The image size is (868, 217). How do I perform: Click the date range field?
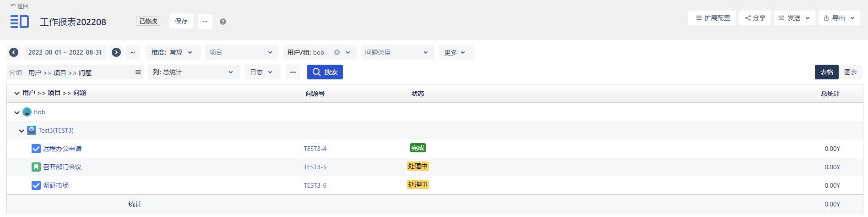65,52
